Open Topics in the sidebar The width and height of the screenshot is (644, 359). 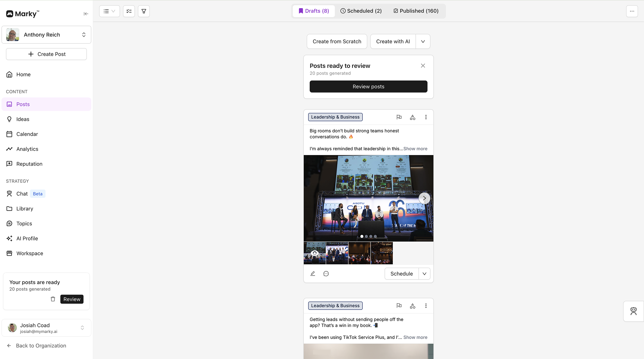tap(46, 224)
